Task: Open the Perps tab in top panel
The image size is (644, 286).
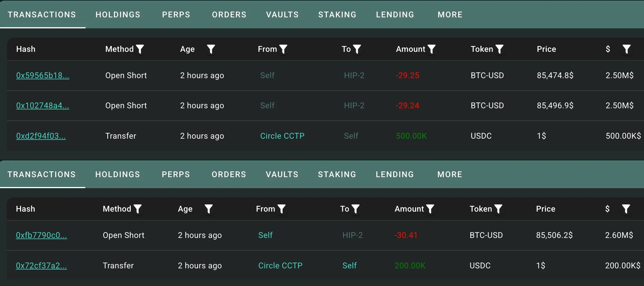Action: tap(176, 14)
